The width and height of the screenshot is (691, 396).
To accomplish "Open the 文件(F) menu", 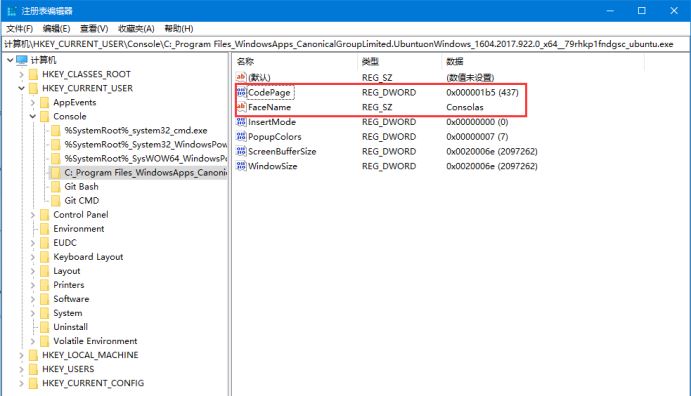I will 19,29.
